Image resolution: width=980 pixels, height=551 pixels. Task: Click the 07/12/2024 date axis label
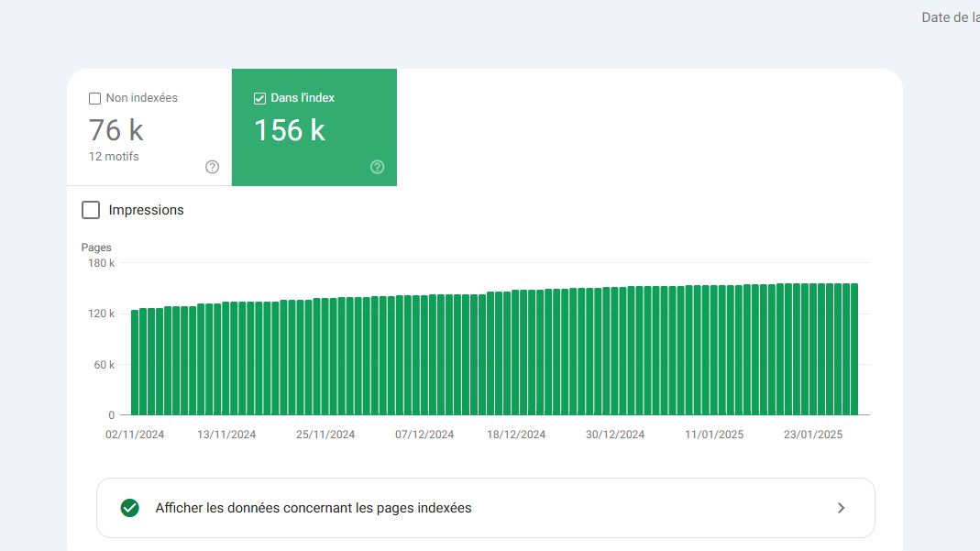point(424,435)
